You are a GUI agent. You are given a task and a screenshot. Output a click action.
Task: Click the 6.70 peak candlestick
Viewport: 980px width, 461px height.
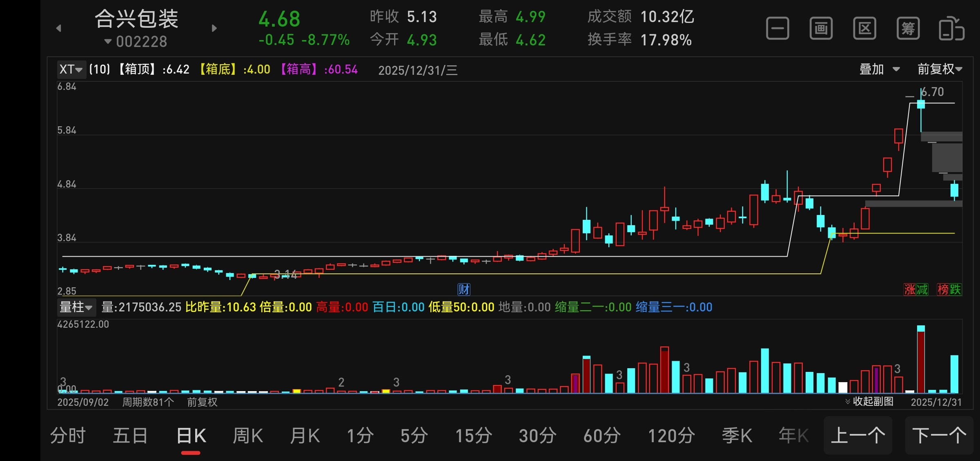coord(921,104)
